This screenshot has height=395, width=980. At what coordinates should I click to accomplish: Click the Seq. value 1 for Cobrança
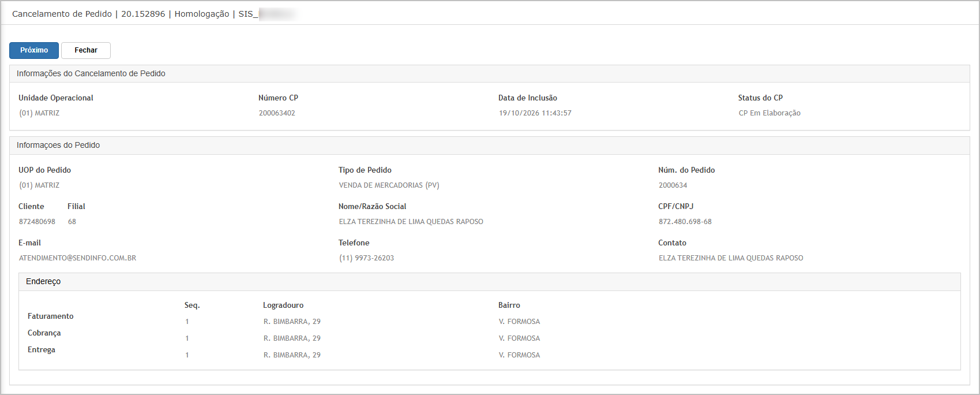pyautogui.click(x=187, y=338)
